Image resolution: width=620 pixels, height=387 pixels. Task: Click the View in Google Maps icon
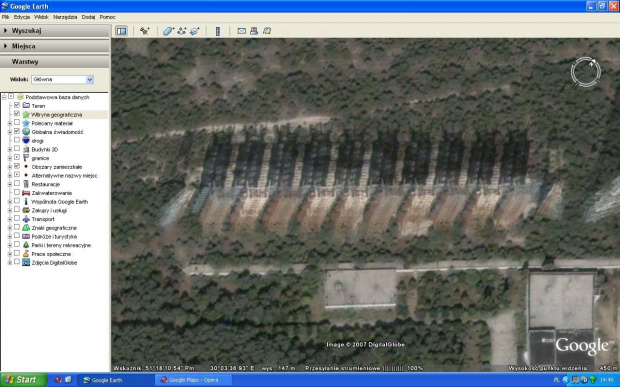click(x=267, y=31)
